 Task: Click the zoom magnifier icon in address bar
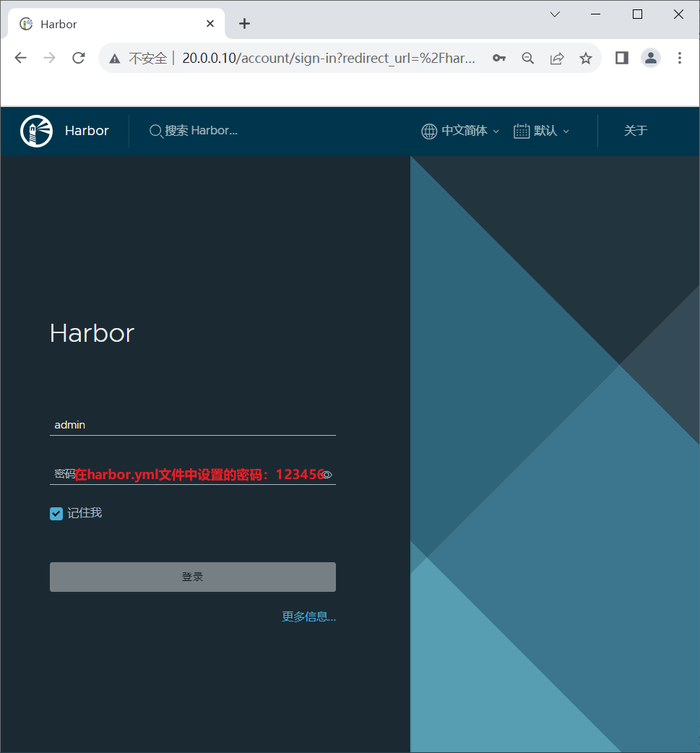click(527, 58)
